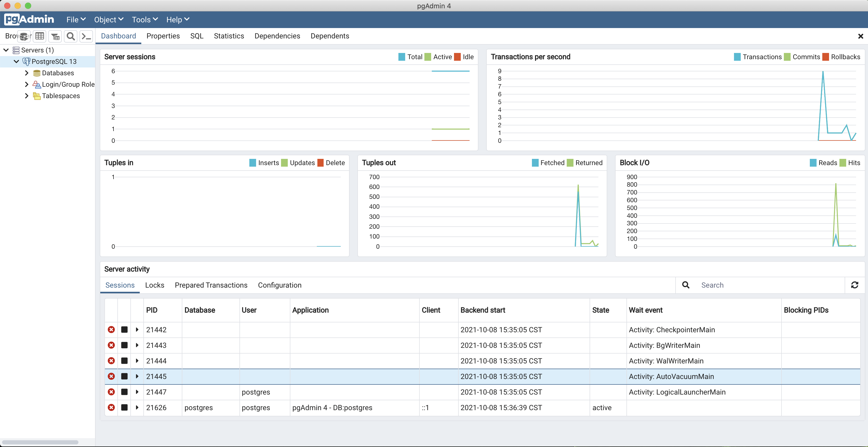
Task: Select the Locks tab in Server activity
Action: pyautogui.click(x=155, y=285)
